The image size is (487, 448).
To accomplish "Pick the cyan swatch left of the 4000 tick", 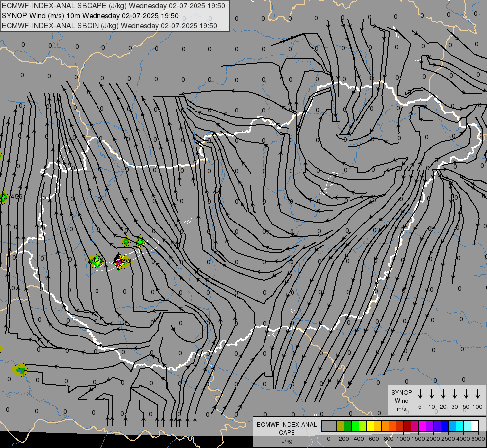I will click(460, 426).
